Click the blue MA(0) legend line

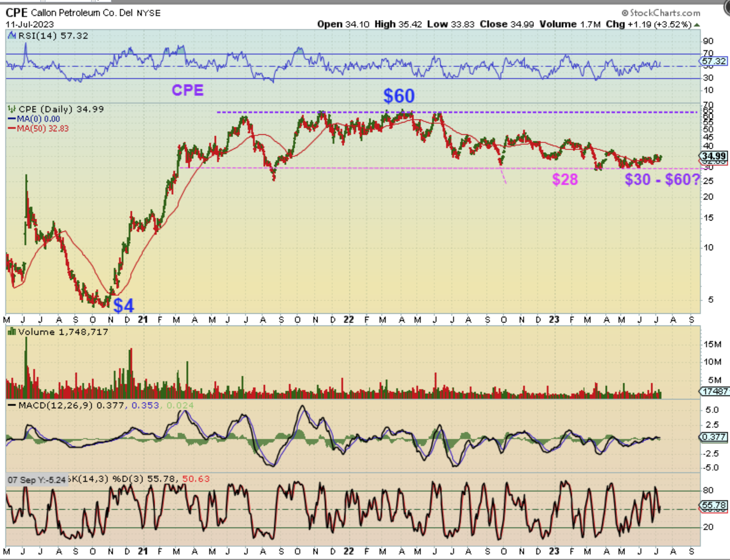point(12,119)
